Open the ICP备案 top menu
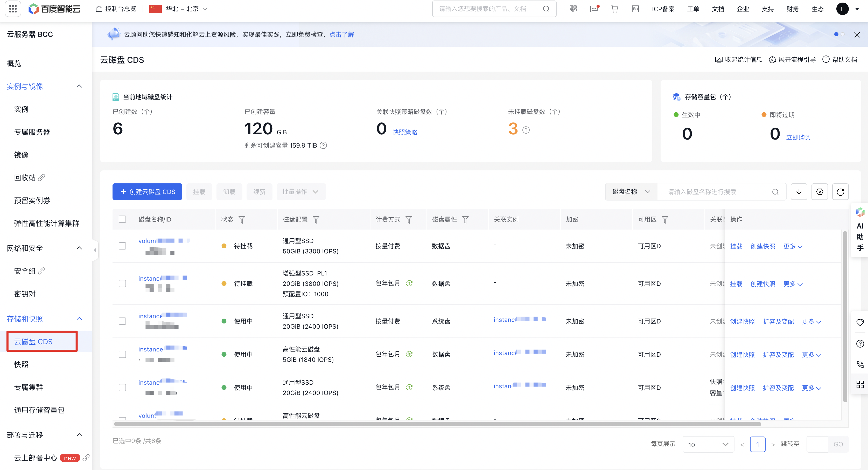This screenshot has height=470, width=868. 663,9
